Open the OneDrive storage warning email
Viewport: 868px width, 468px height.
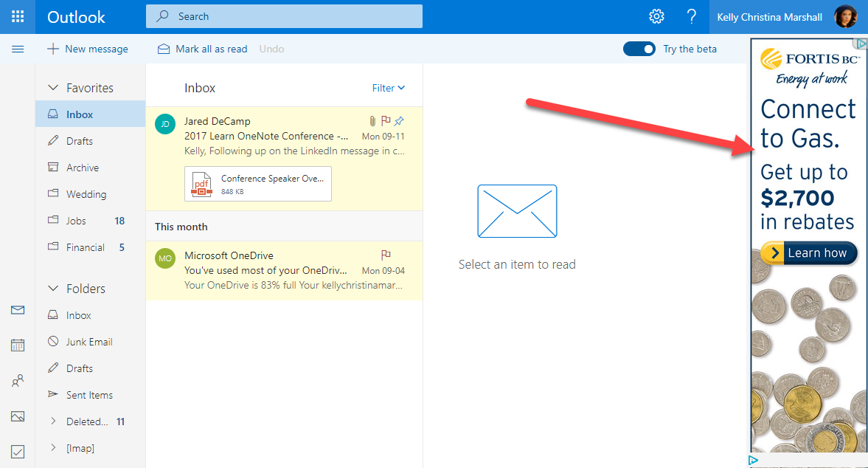pyautogui.click(x=285, y=270)
